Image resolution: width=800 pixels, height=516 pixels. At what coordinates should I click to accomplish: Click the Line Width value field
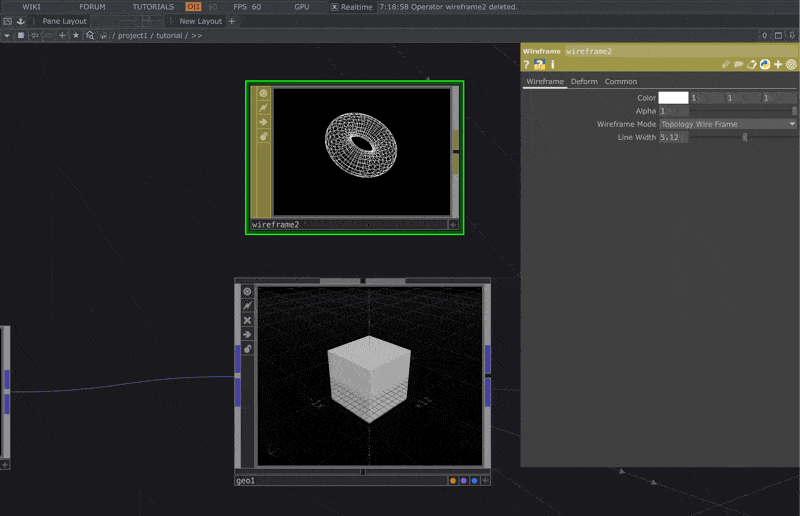coord(671,137)
